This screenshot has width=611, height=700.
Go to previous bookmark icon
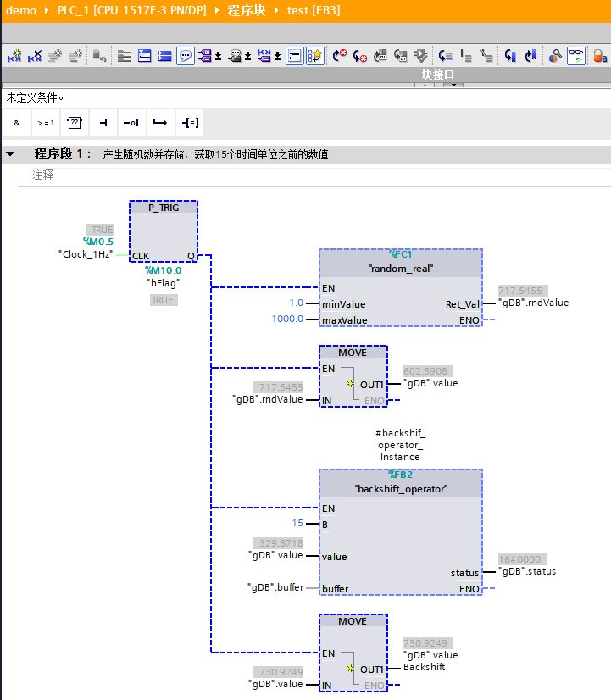[510, 56]
